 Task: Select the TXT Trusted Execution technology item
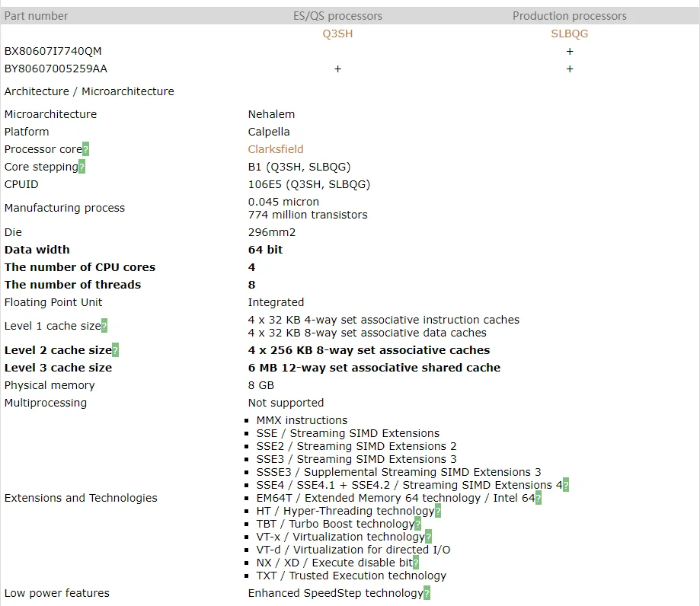tap(351, 576)
